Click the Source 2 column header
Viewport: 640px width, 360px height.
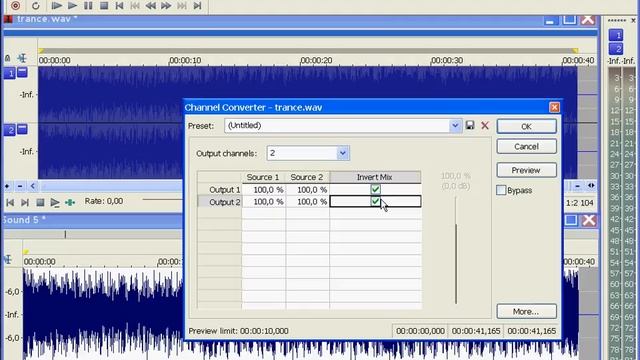pos(307,177)
